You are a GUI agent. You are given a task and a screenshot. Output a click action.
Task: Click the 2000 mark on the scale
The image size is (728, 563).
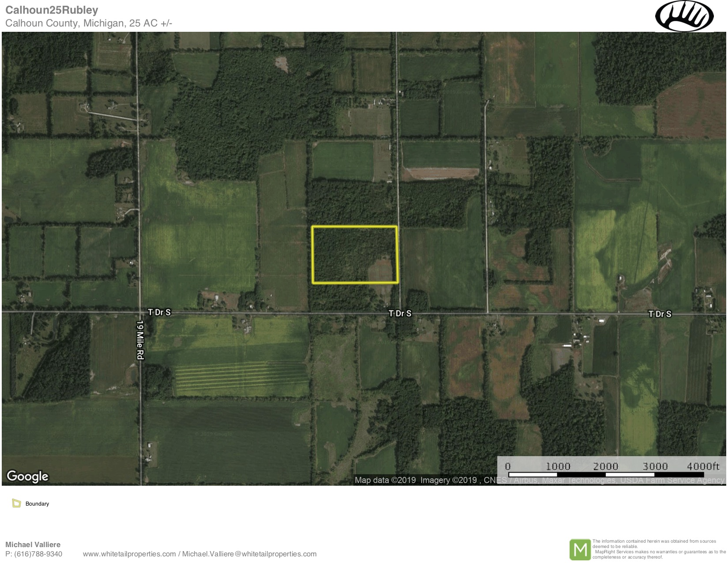click(605, 466)
